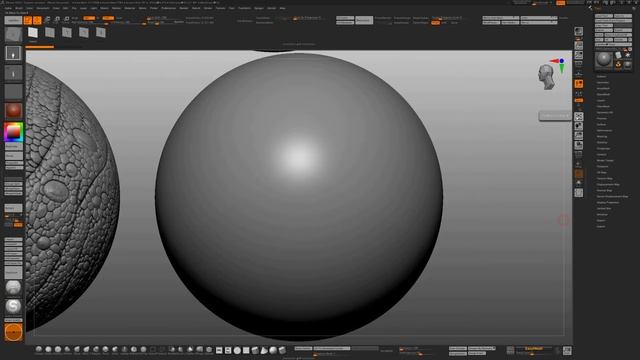640x360 pixels.
Task: Open the alpha selector thumbnail
Action: (13, 73)
